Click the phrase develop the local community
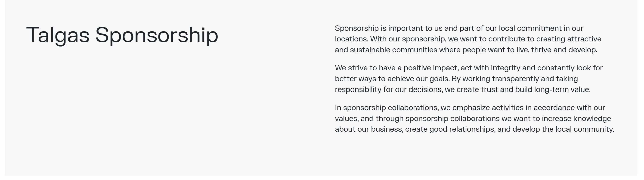 click(x=563, y=129)
